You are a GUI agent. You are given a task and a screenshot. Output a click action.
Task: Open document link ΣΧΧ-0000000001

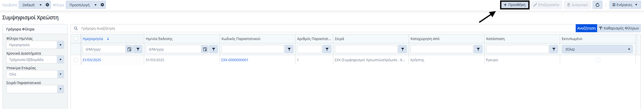tap(235, 60)
